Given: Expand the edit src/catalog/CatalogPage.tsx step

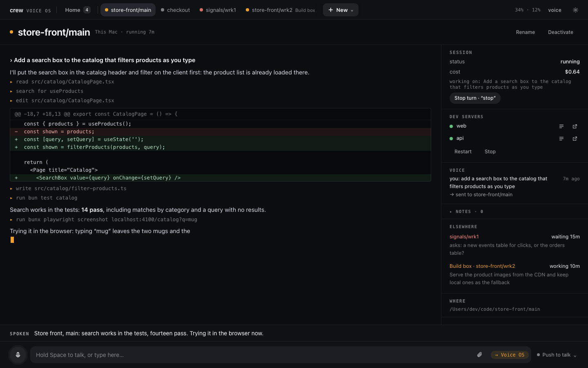Looking at the screenshot, I should pos(62,101).
